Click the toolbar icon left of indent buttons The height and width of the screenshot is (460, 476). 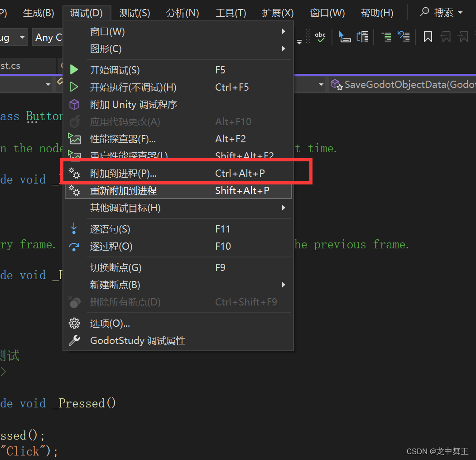click(x=362, y=37)
